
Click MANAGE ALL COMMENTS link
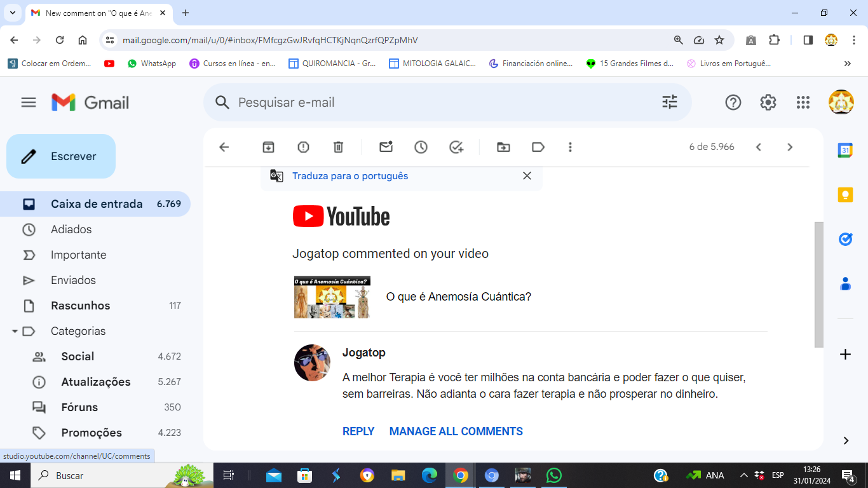pos(456,431)
